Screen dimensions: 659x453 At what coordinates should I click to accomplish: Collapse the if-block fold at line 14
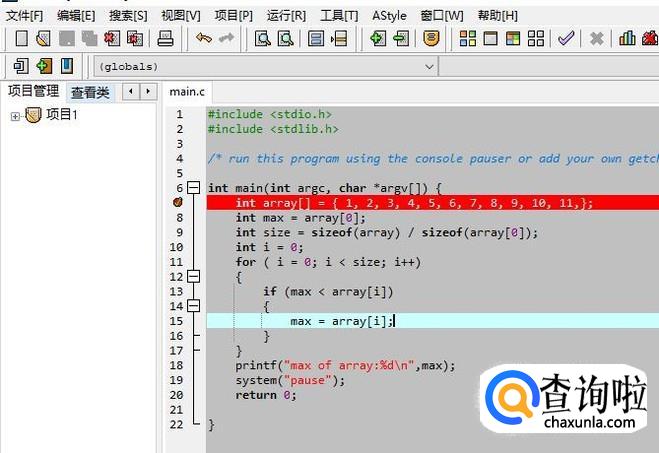[193, 306]
